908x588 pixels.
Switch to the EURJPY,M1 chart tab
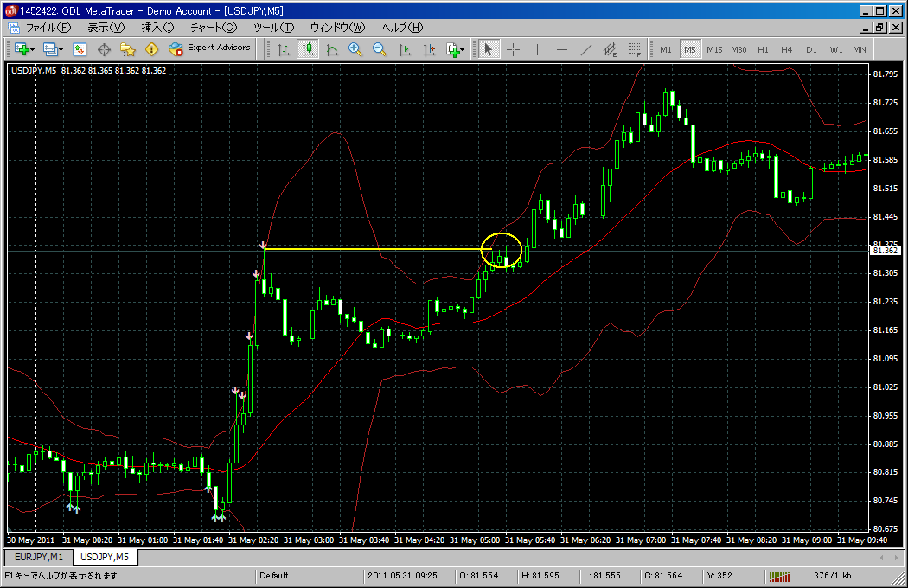coord(38,556)
